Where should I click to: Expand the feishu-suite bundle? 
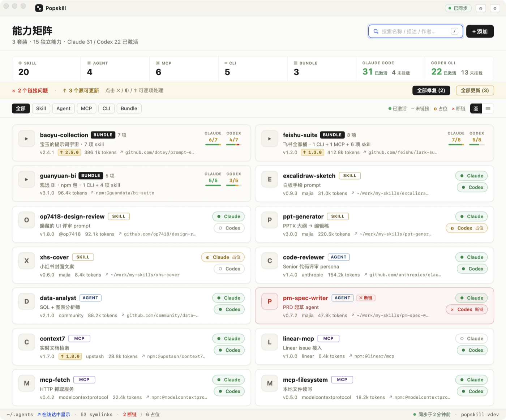(270, 138)
